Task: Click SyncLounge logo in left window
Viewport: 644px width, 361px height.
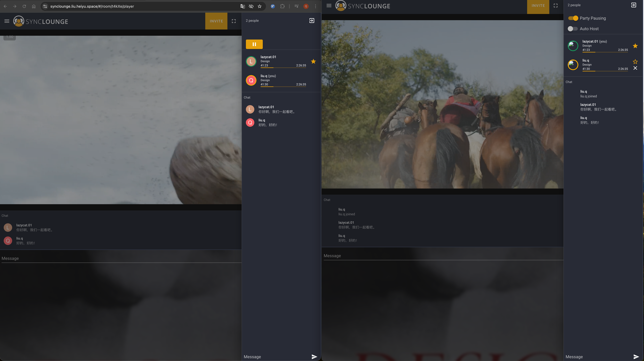Action: [40, 21]
